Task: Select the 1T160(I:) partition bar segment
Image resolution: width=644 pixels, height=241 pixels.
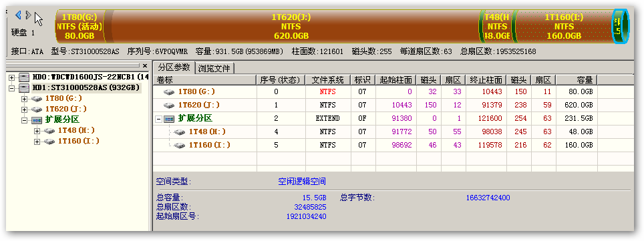Action: click(564, 26)
